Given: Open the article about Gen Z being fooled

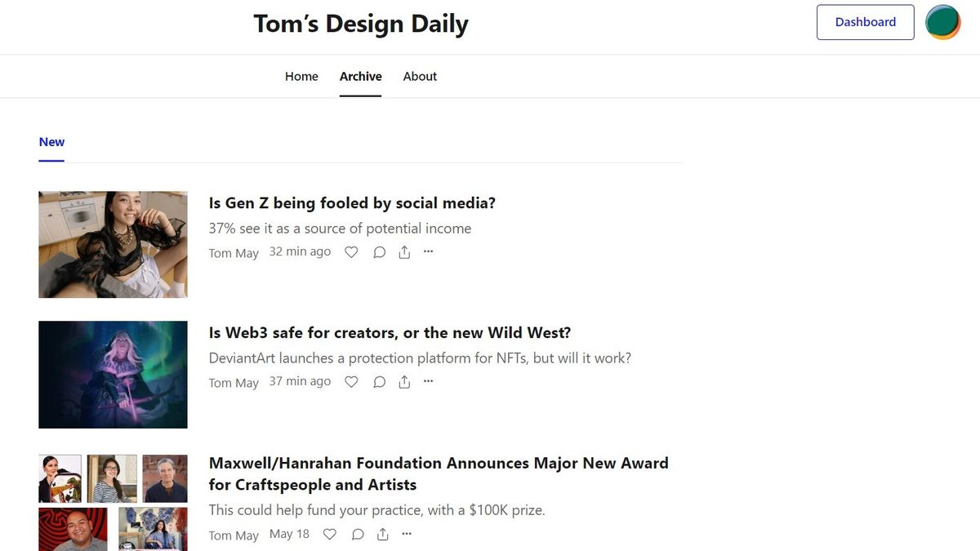Looking at the screenshot, I should pos(352,203).
